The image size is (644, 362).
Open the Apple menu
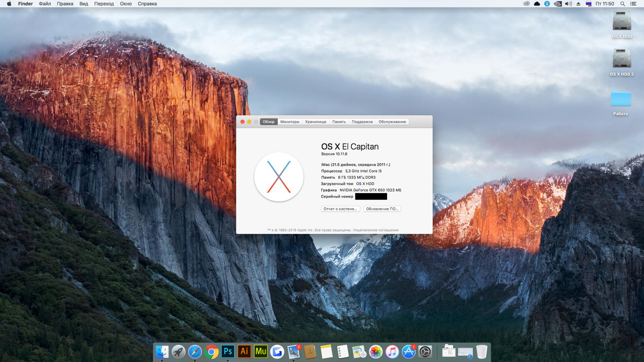(x=9, y=4)
